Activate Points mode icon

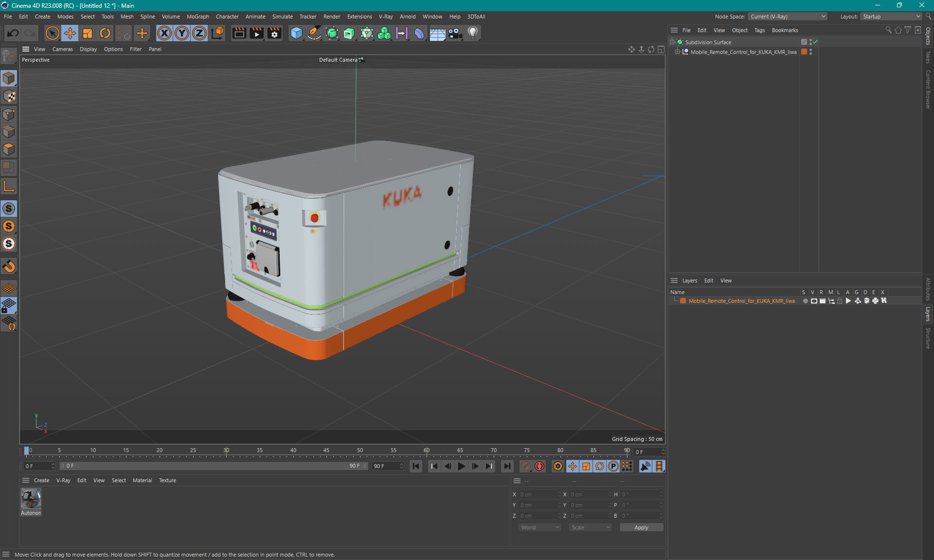click(x=9, y=114)
